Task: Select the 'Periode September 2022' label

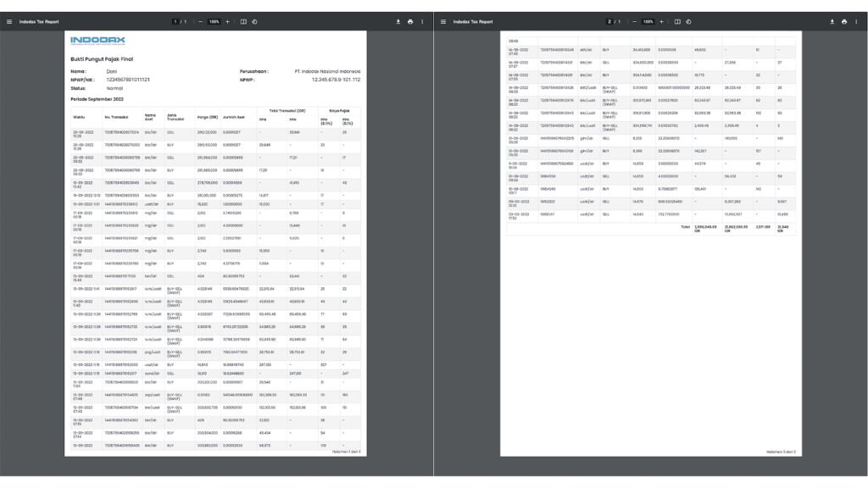Action: click(x=97, y=99)
